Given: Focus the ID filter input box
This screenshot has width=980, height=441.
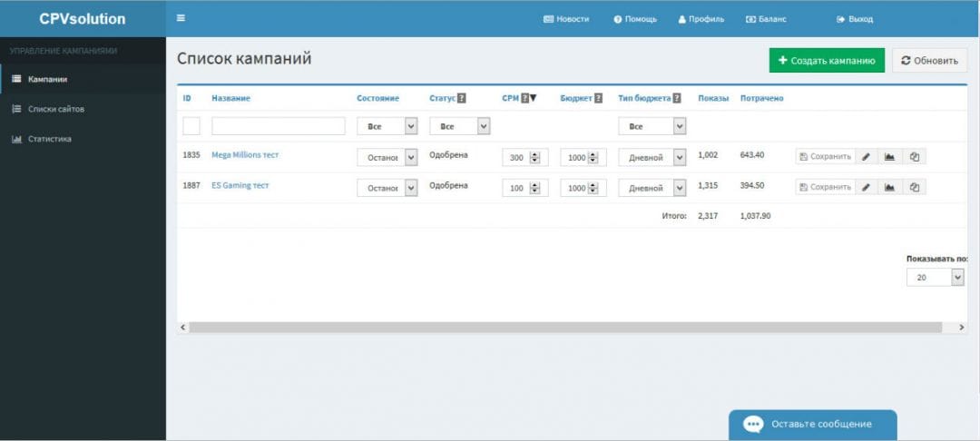Looking at the screenshot, I should [x=191, y=126].
